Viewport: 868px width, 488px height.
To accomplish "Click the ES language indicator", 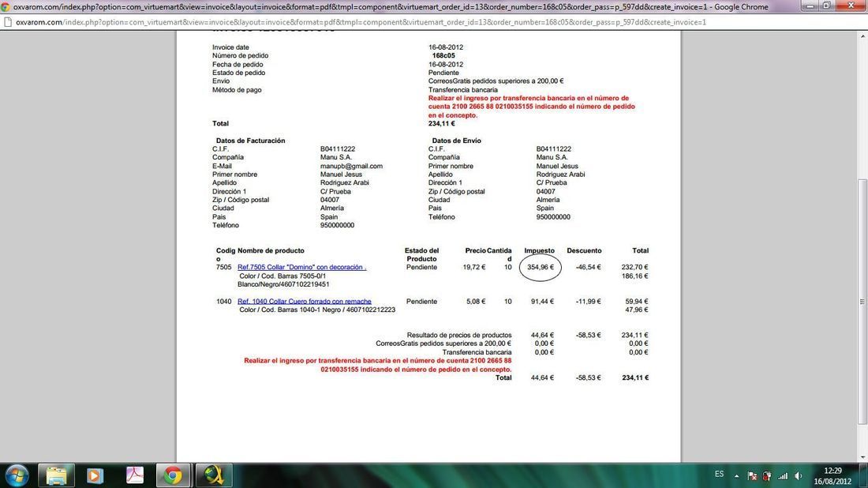I will pos(719,474).
